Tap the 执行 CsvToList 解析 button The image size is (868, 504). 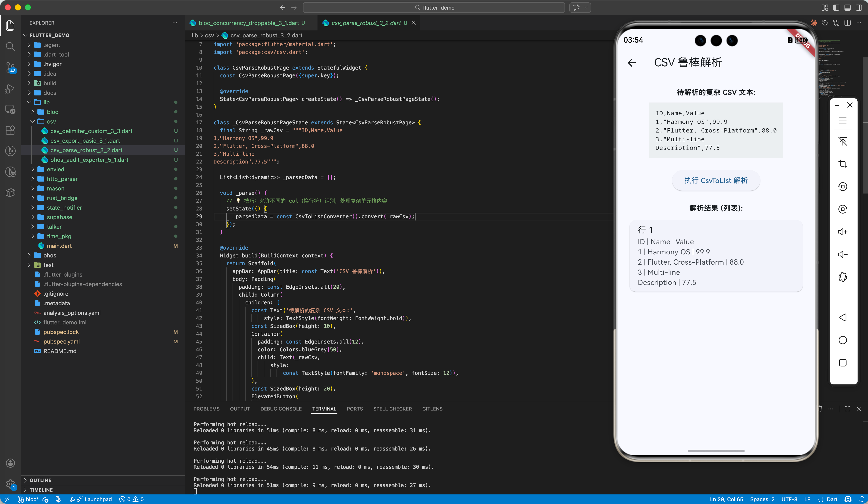716,180
